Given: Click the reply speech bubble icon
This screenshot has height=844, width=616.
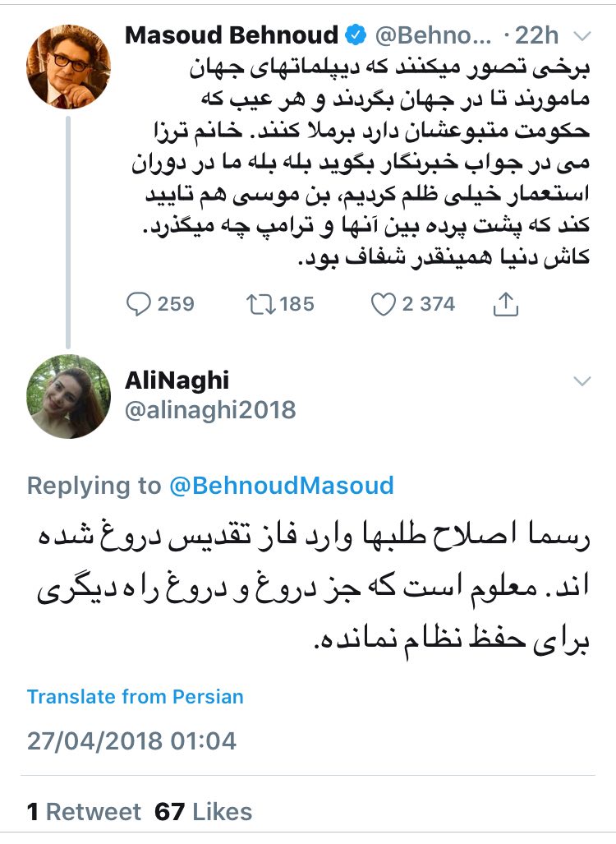Looking at the screenshot, I should [x=138, y=304].
